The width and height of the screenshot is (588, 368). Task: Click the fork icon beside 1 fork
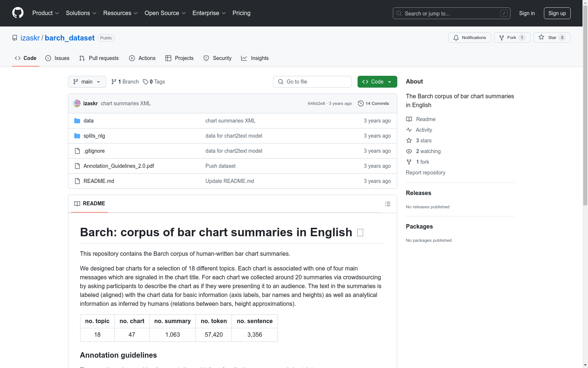coord(409,162)
